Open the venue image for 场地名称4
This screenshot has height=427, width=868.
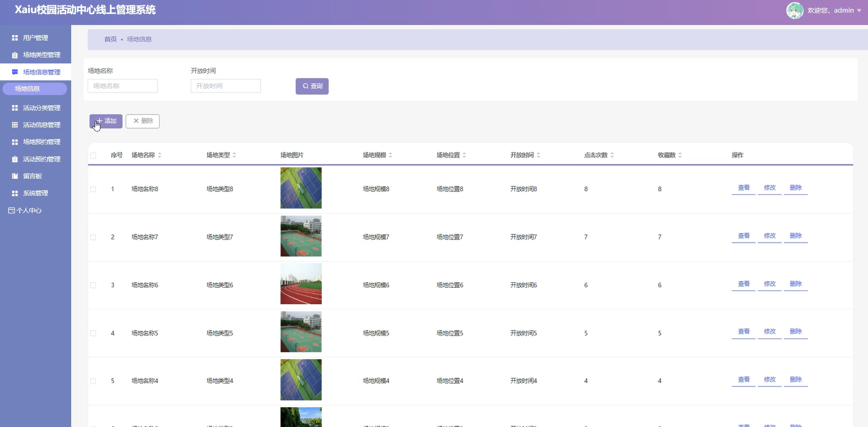click(301, 380)
